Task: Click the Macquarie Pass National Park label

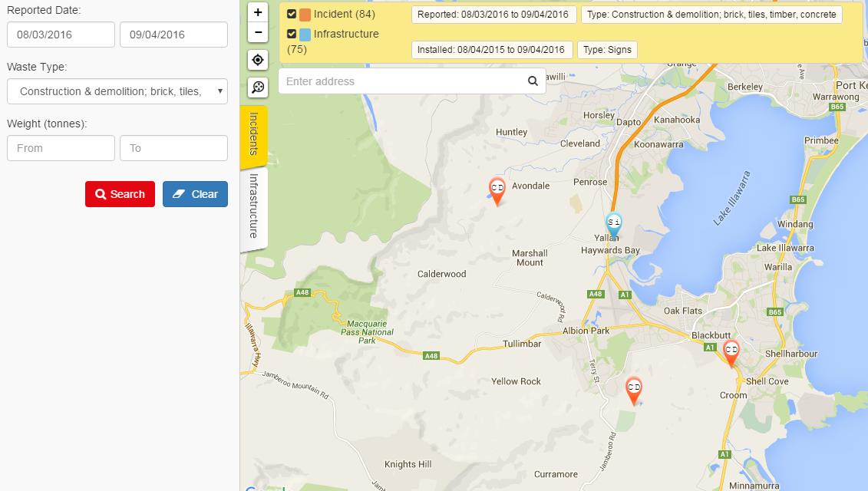Action: [367, 332]
